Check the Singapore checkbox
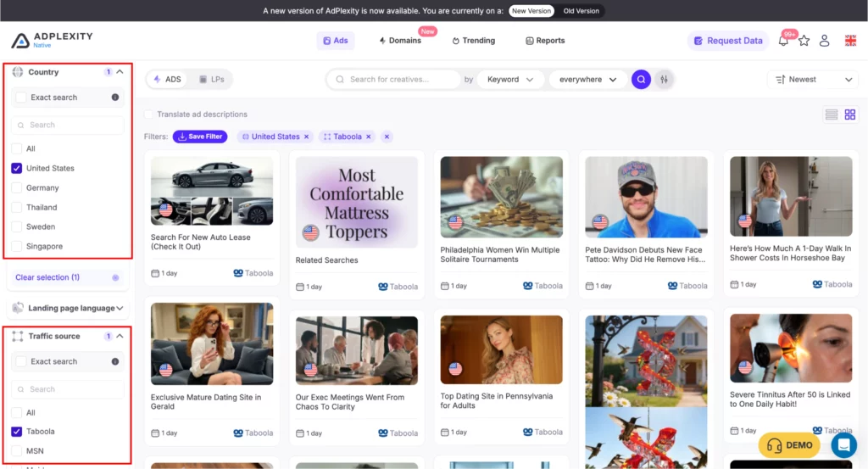Screen dimensions: 868x469 coord(17,246)
